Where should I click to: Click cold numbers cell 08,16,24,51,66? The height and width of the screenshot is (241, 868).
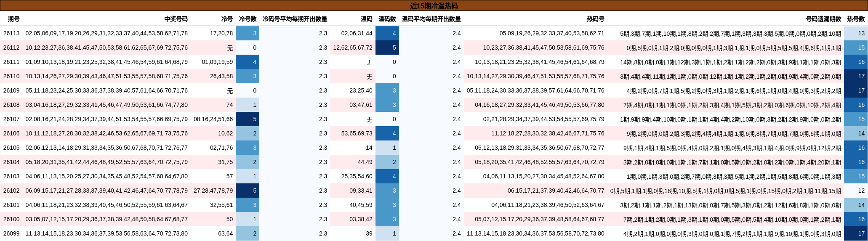click(213, 119)
